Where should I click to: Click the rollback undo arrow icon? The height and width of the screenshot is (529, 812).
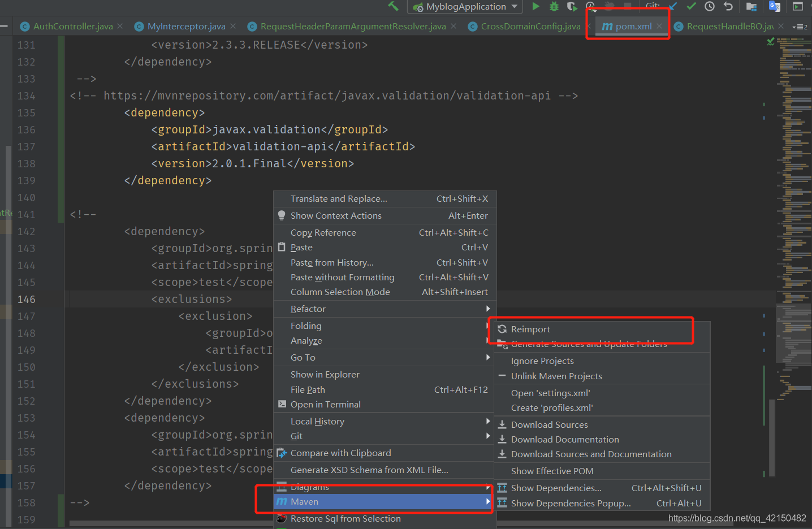coord(728,6)
